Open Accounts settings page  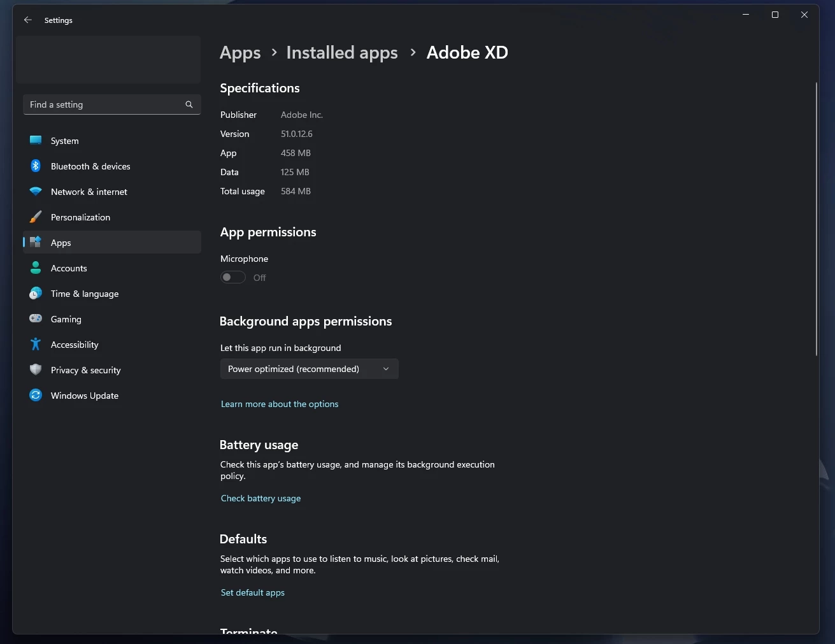tap(112, 268)
